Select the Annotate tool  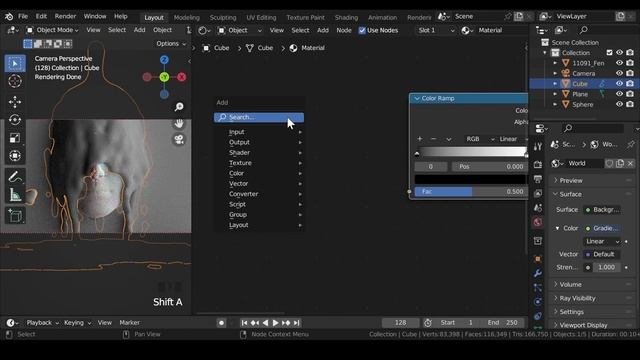15,177
